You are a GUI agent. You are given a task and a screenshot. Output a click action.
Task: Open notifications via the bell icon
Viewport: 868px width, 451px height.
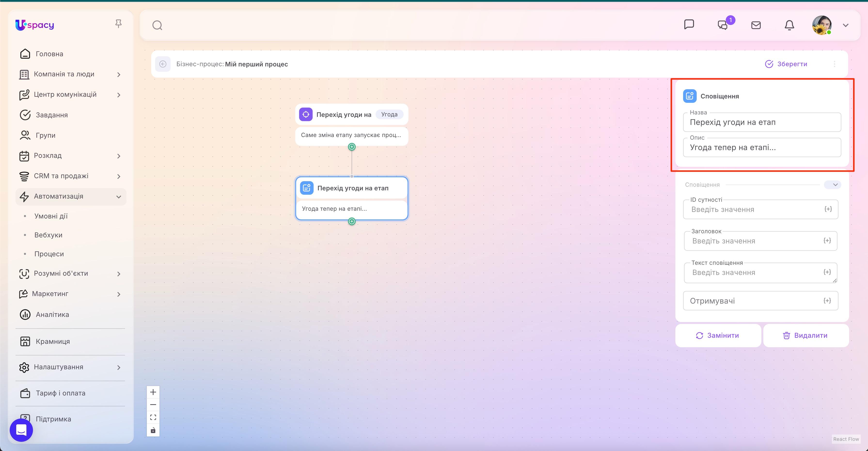[x=789, y=25]
